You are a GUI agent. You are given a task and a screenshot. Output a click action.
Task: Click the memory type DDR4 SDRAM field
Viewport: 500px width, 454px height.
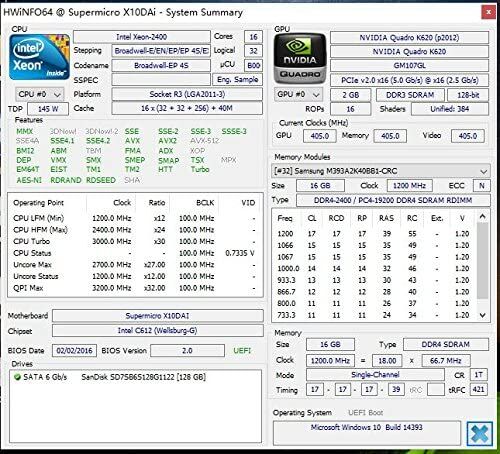pyautogui.click(x=446, y=345)
